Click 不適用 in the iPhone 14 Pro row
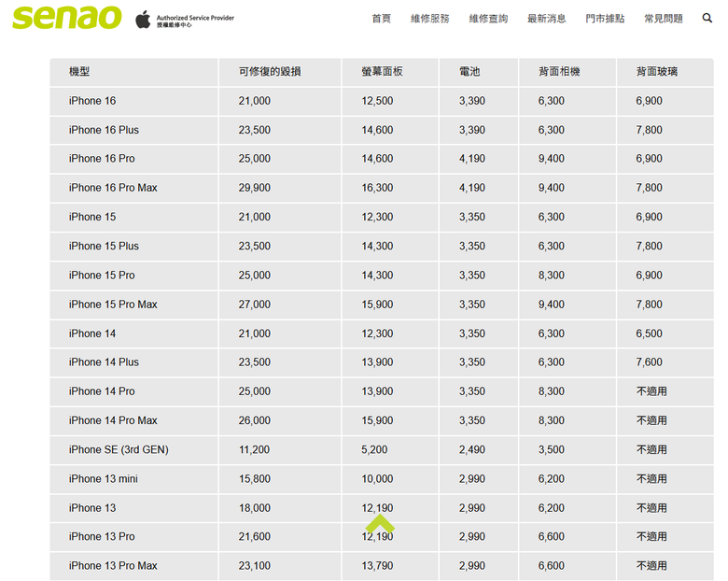This screenshot has width=728, height=581. pyautogui.click(x=651, y=391)
